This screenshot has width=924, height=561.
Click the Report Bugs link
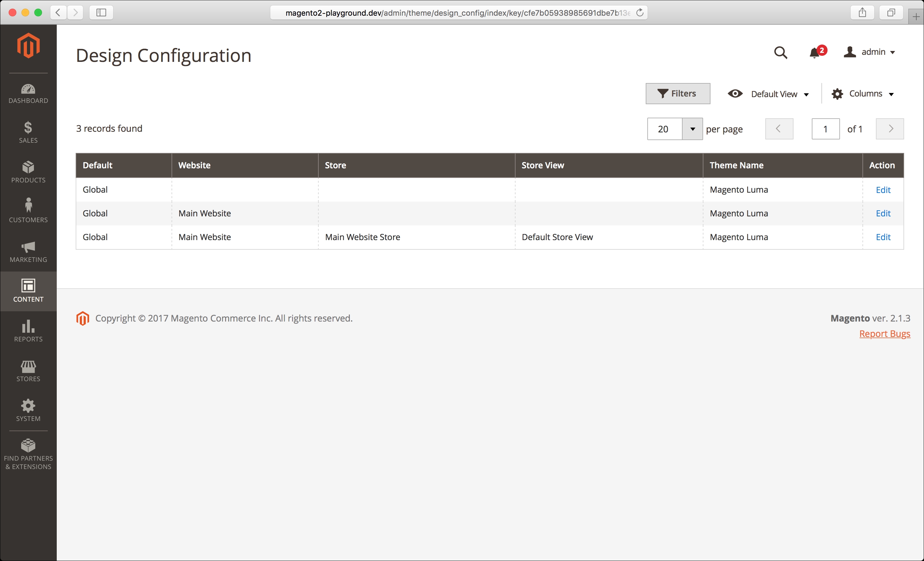point(885,334)
